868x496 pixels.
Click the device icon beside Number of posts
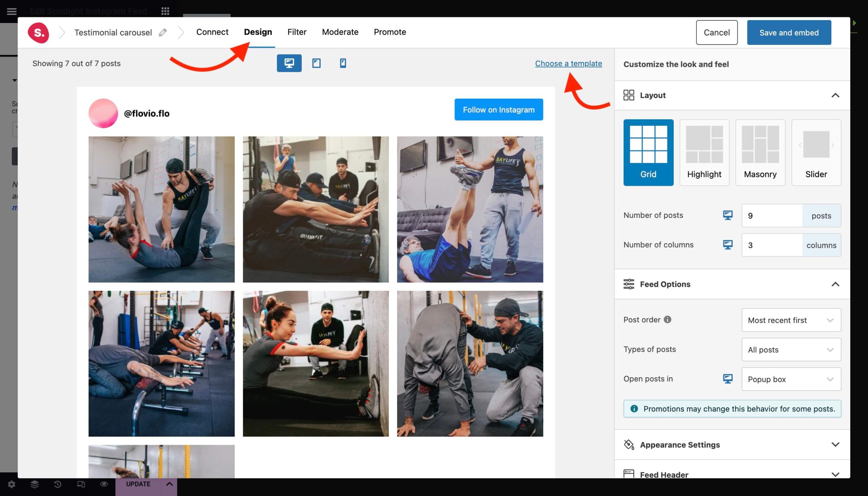pos(728,215)
